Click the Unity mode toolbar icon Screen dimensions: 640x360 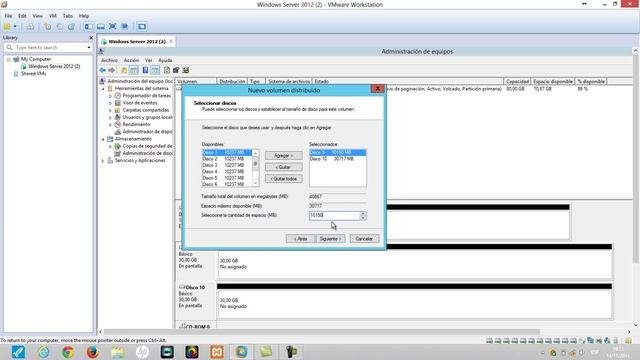[125, 27]
